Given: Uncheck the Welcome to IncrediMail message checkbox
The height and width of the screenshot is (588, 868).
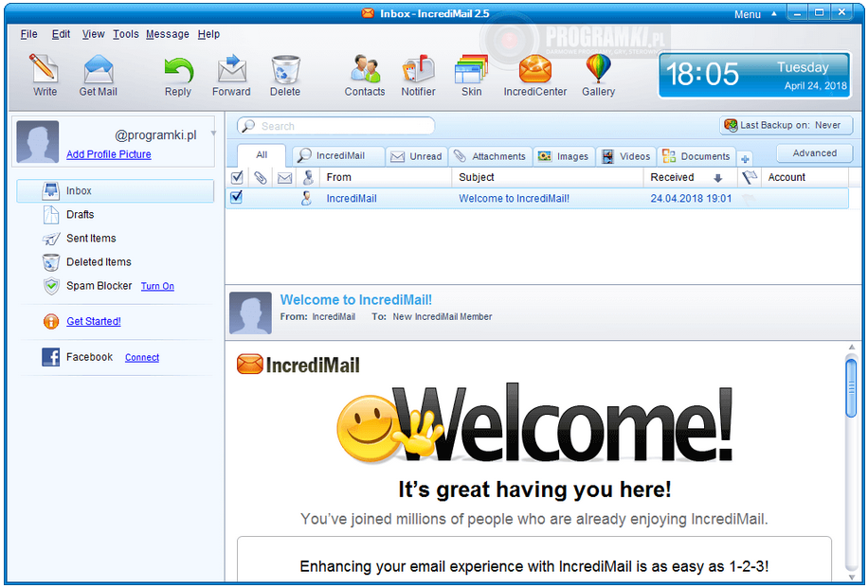Looking at the screenshot, I should 236,197.
